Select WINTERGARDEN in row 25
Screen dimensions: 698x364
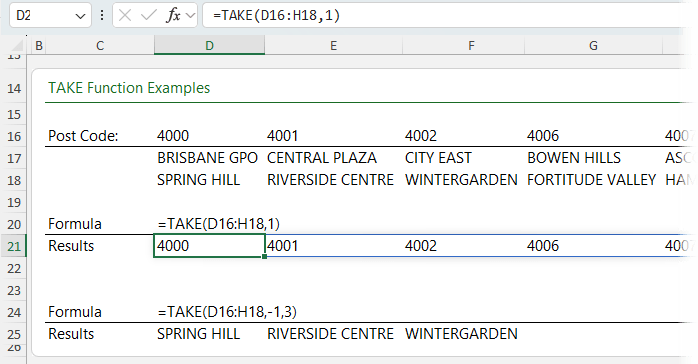pyautogui.click(x=461, y=334)
